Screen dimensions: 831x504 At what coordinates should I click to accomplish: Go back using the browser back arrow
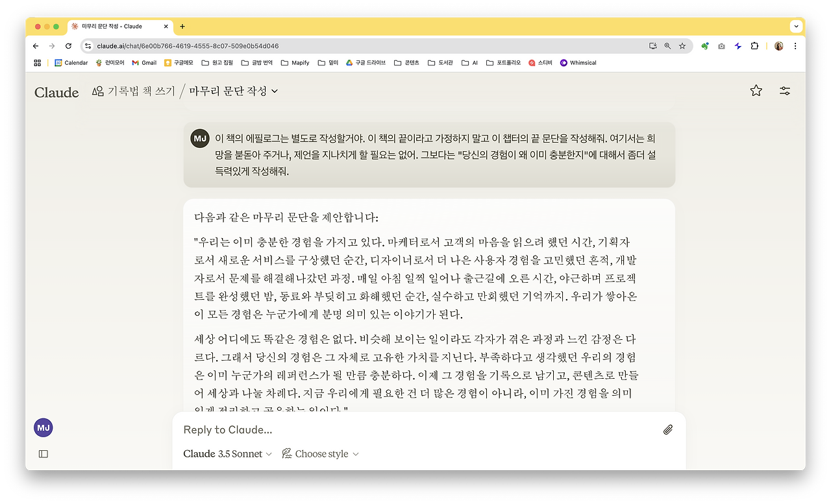36,46
